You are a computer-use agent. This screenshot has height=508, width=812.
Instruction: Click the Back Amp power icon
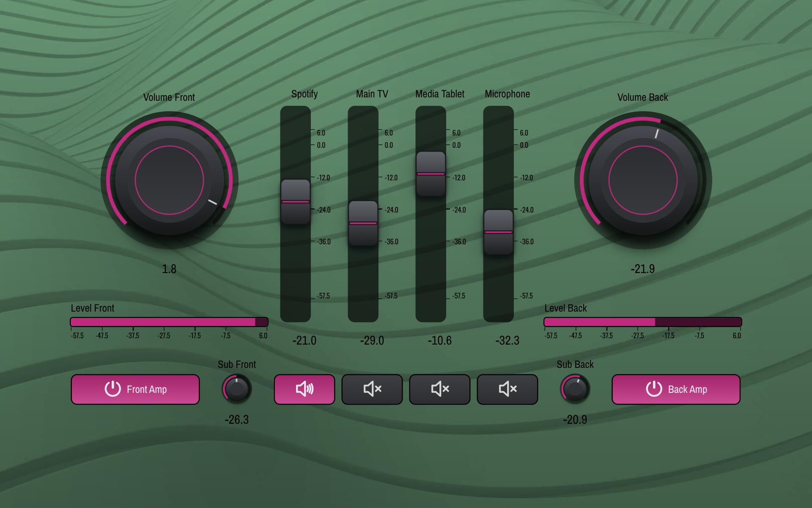654,389
